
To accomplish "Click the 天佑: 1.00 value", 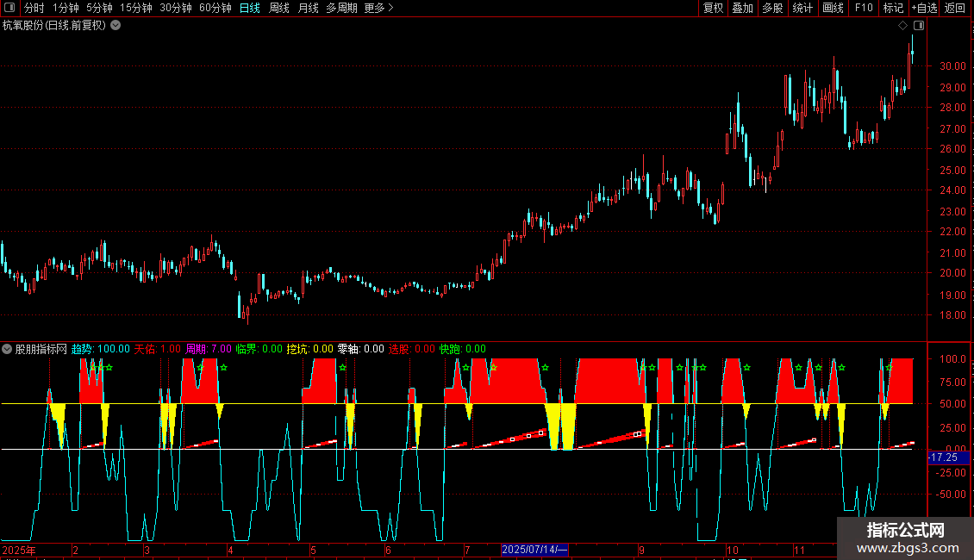I will coord(157,349).
